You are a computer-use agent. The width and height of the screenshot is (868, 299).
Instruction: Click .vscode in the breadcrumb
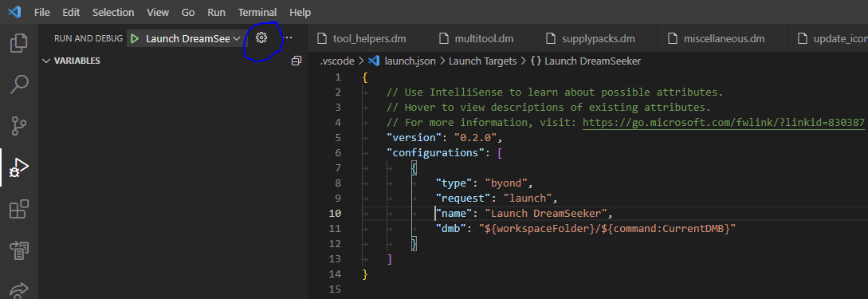point(336,61)
